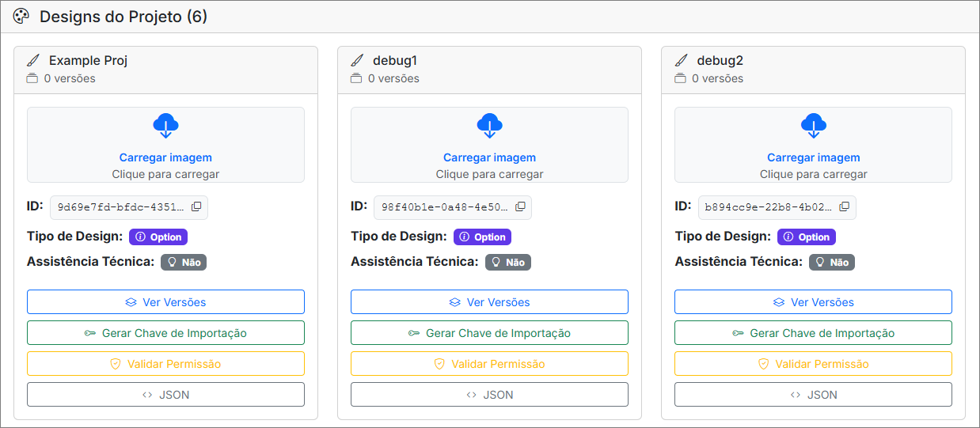Click the brush icon next to debug1

pos(357,60)
